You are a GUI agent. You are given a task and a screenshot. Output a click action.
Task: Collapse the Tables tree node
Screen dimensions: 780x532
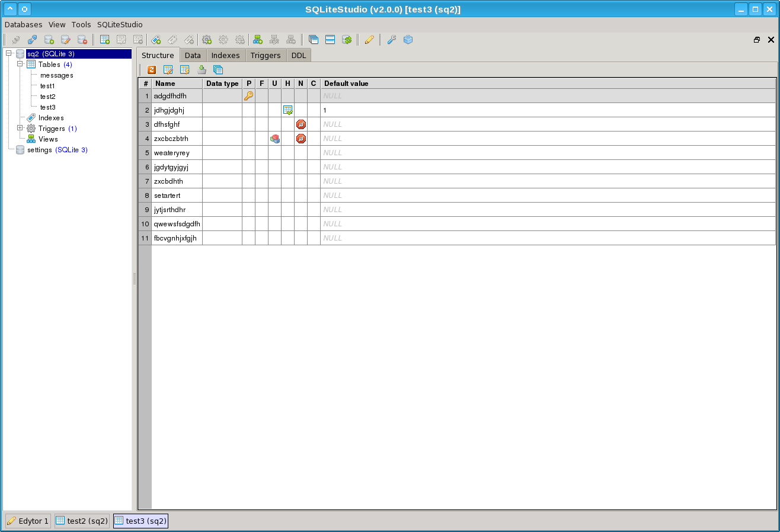pos(20,64)
